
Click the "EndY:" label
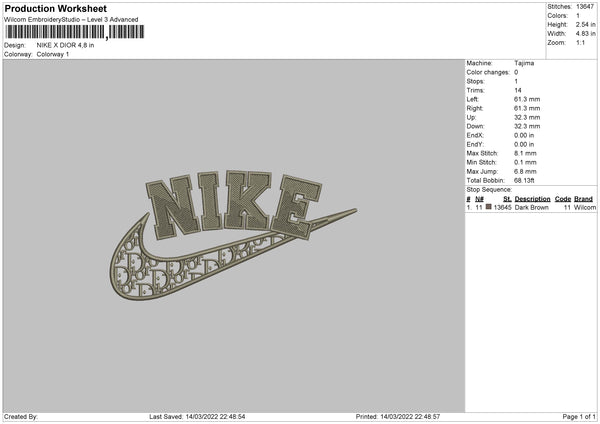point(475,144)
